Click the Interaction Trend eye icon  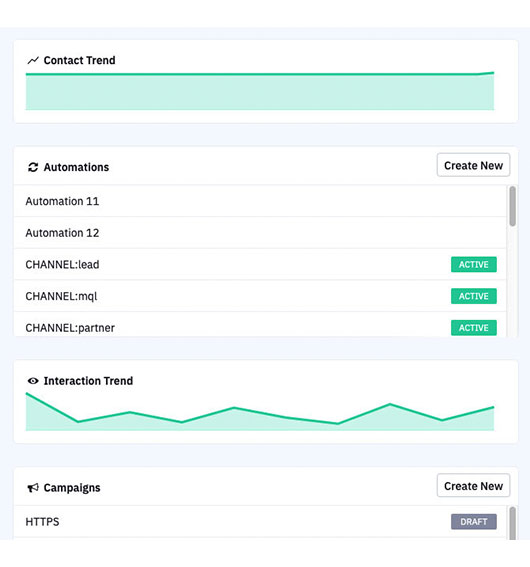click(33, 381)
